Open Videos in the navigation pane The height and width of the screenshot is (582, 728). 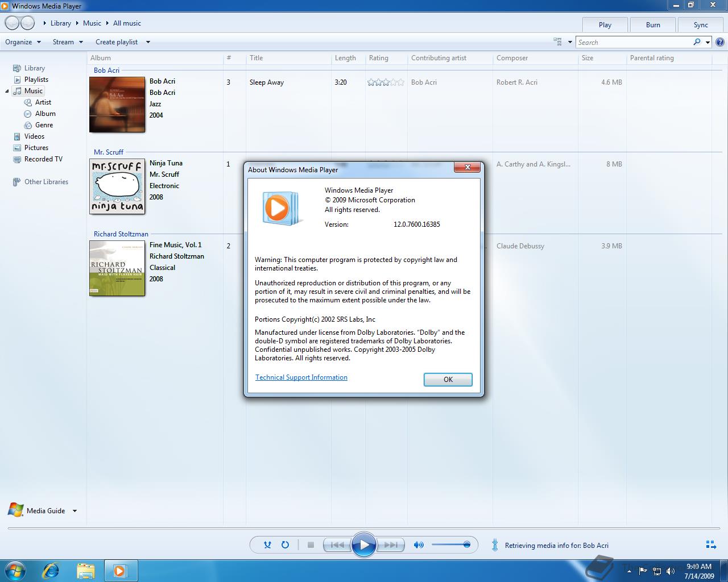click(x=34, y=136)
